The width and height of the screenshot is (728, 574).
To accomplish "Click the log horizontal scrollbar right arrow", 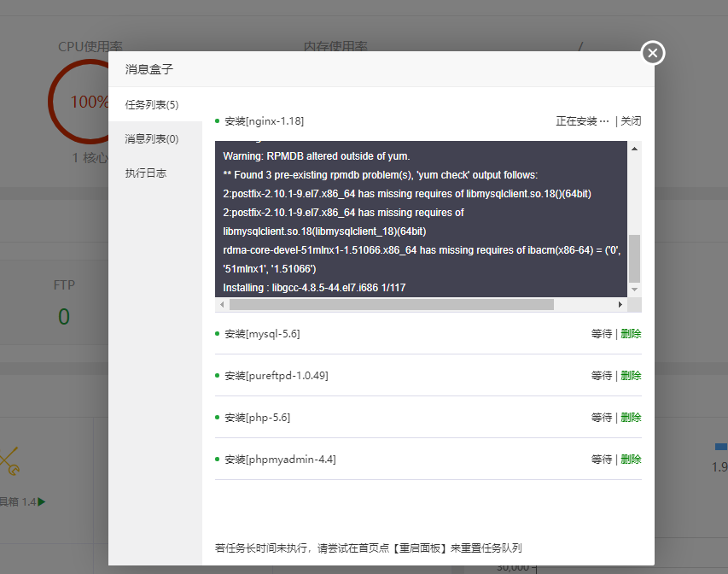I will click(620, 304).
